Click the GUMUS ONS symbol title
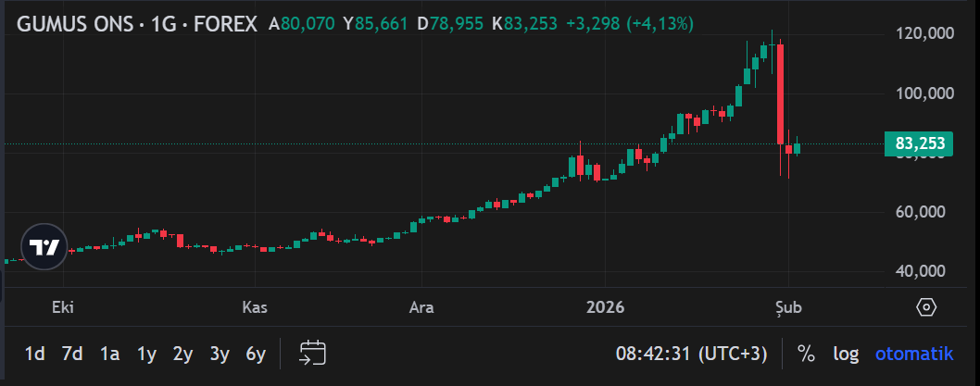980x386 pixels. [x=137, y=24]
